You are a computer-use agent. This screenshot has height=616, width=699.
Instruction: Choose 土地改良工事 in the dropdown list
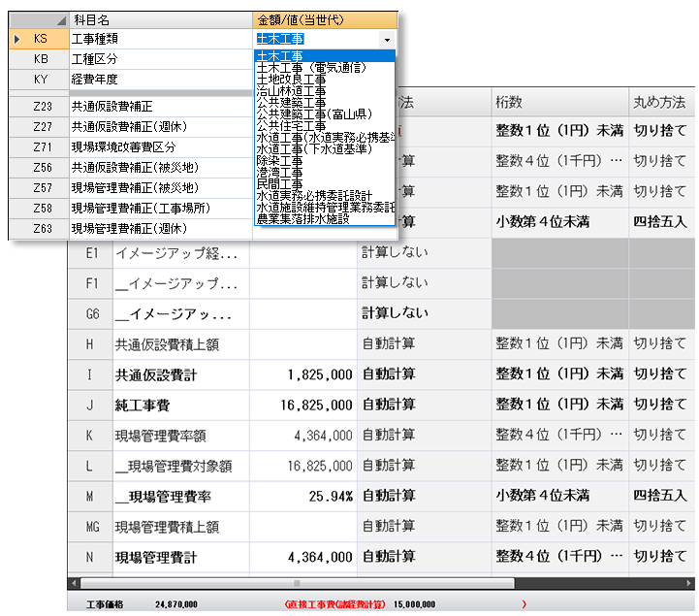point(291,80)
